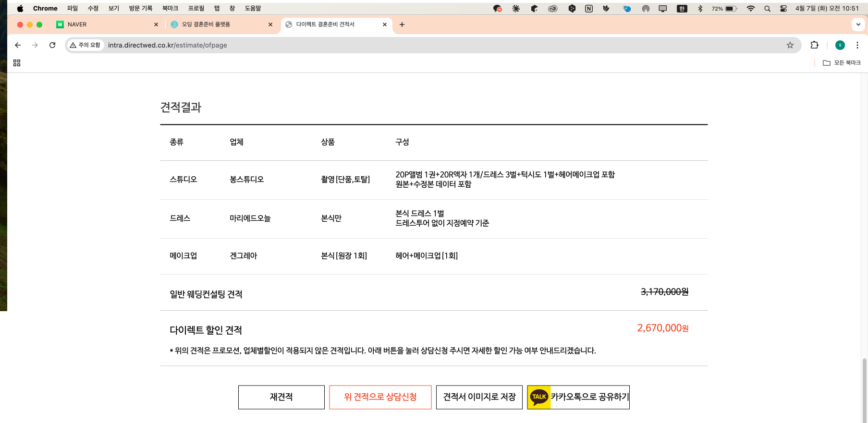Screen dimensions: 868x423
Task: Go back with the browser back arrow
Action: pos(18,45)
